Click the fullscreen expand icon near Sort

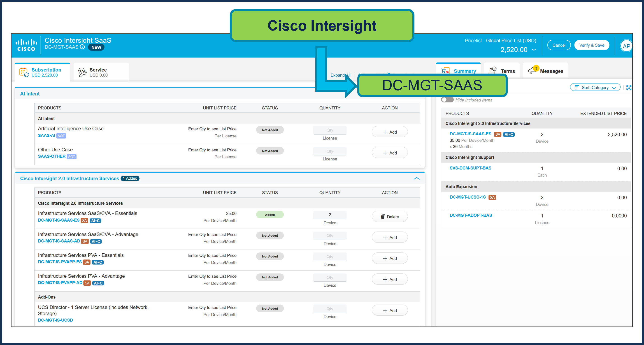tap(629, 88)
